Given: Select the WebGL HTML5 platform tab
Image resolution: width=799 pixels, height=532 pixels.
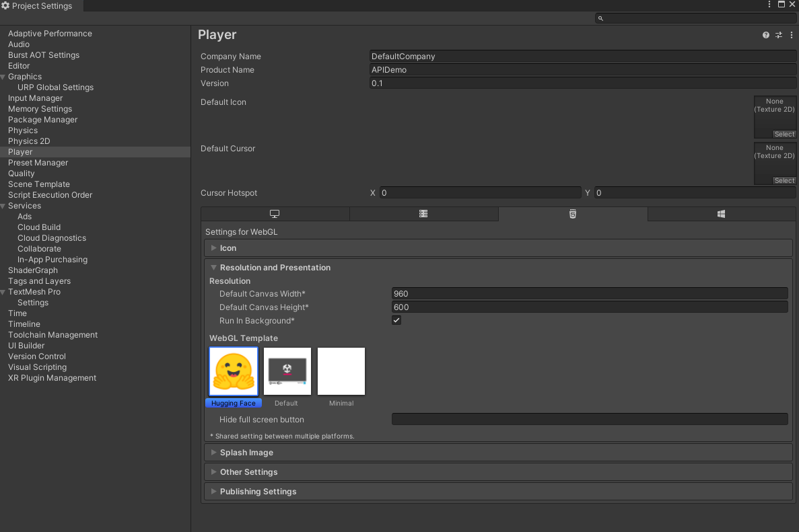Looking at the screenshot, I should [573, 214].
